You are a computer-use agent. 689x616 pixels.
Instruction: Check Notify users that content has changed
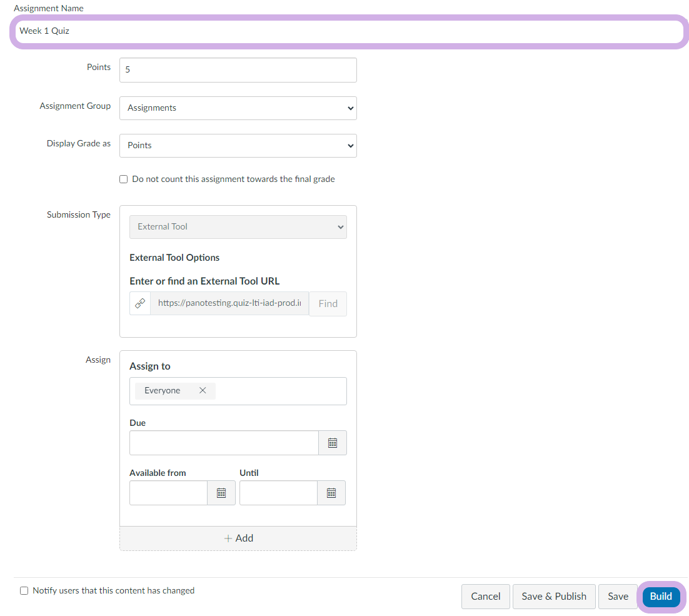point(24,590)
